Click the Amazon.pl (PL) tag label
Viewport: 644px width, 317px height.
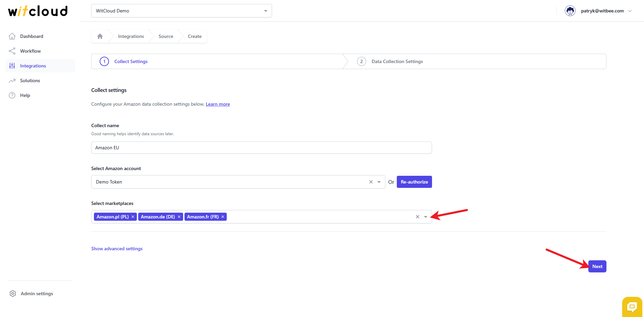click(x=113, y=217)
